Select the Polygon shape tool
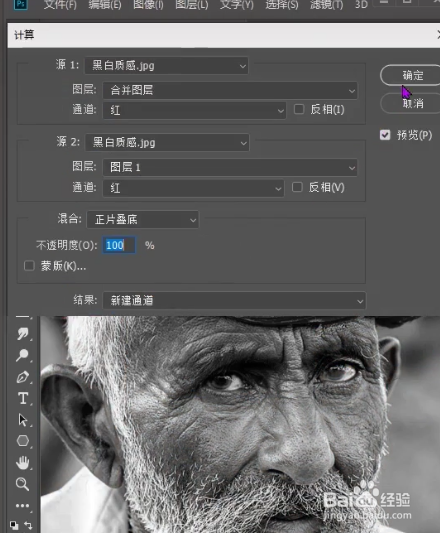The width and height of the screenshot is (440, 533). [x=23, y=441]
